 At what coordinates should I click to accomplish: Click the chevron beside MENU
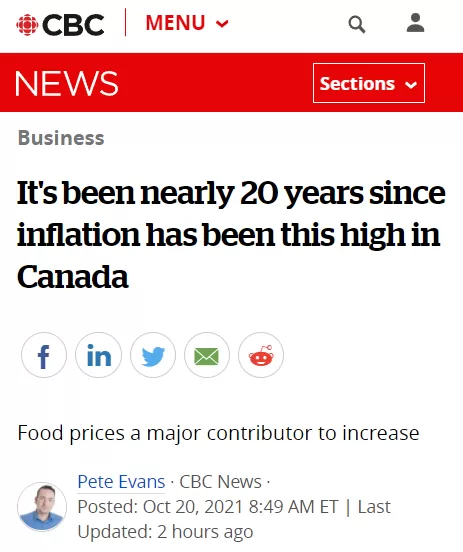222,24
